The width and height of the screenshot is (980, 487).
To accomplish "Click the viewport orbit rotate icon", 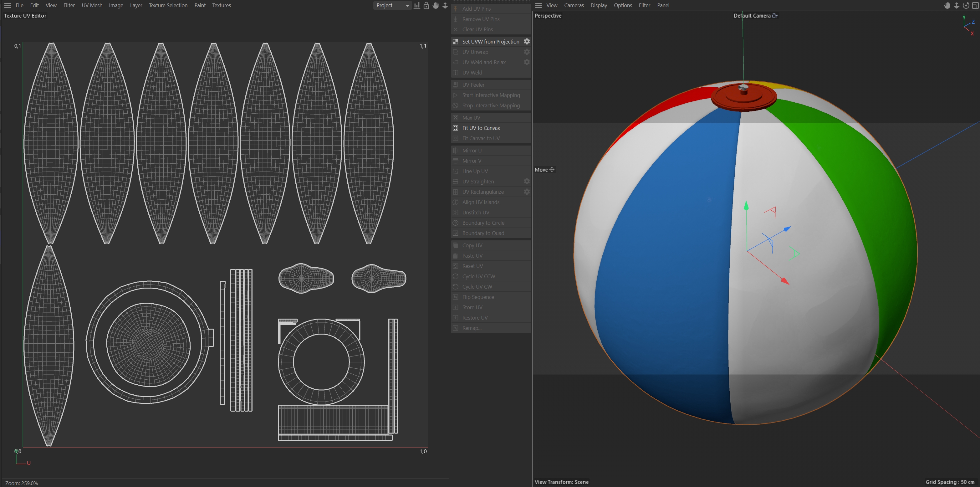I will click(x=966, y=5).
